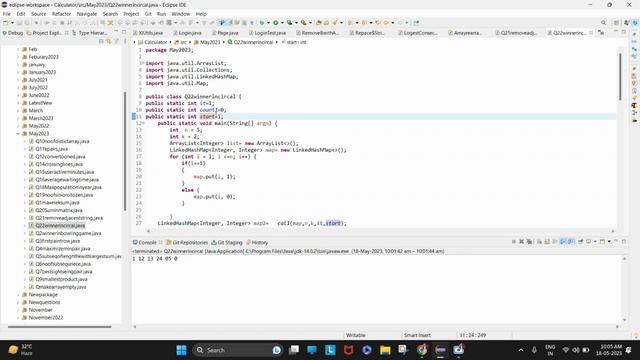The width and height of the screenshot is (640, 360).
Task: Click the Eclipse taskbar icon
Action: tap(440, 350)
